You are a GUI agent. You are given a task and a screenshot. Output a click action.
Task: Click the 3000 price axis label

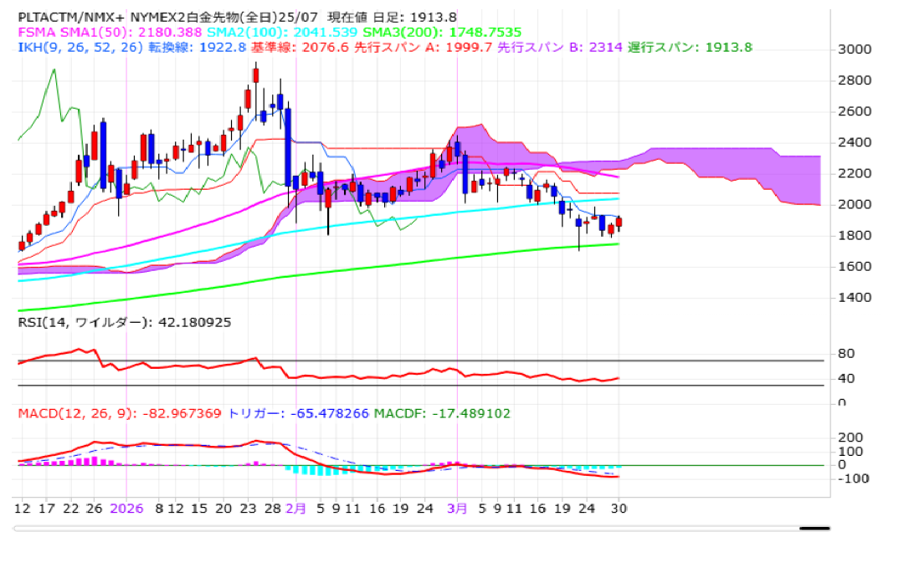click(x=855, y=49)
